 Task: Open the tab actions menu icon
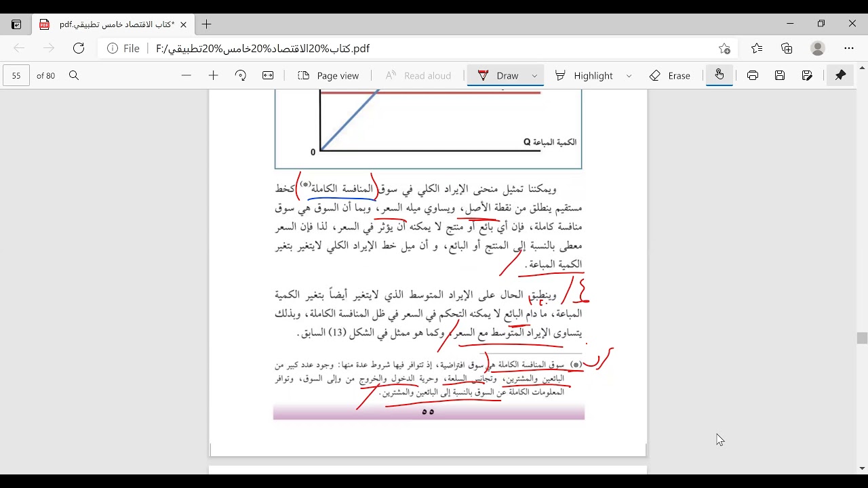coord(16,24)
